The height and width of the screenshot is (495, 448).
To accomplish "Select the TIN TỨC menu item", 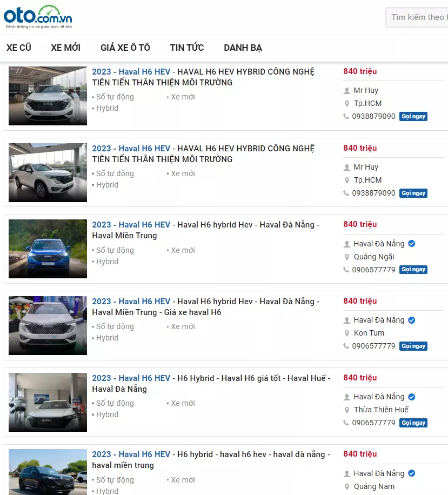I will (x=186, y=48).
